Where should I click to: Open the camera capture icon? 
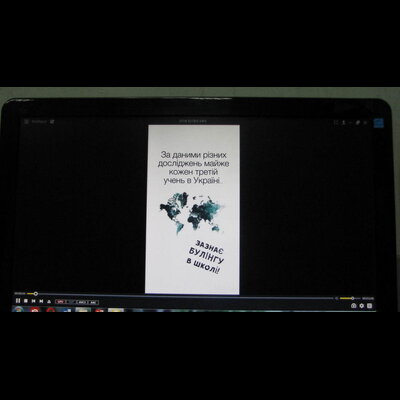(x=354, y=306)
